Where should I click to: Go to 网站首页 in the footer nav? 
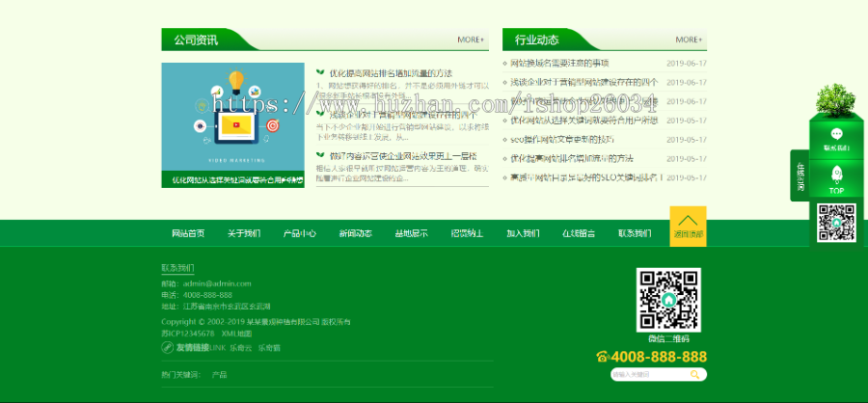tap(188, 233)
